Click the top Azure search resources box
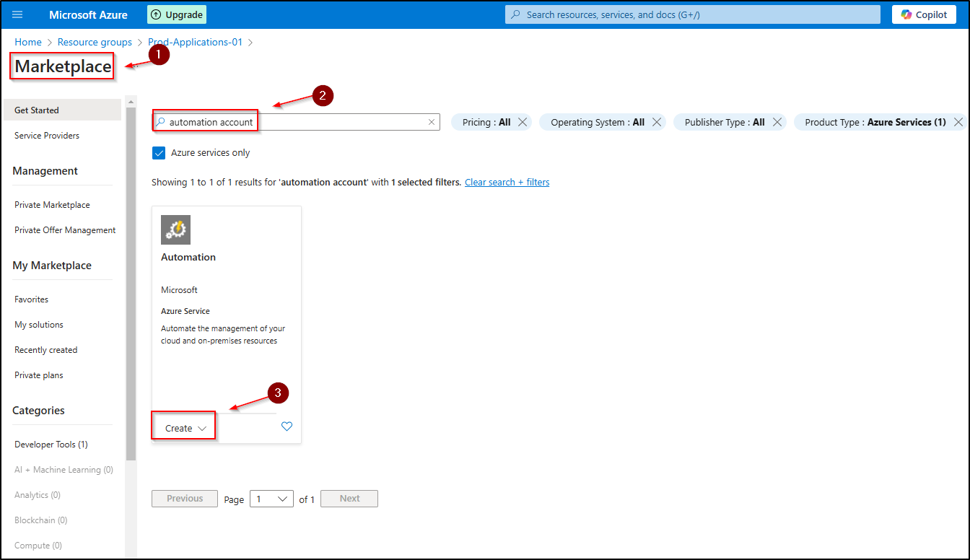 click(693, 14)
